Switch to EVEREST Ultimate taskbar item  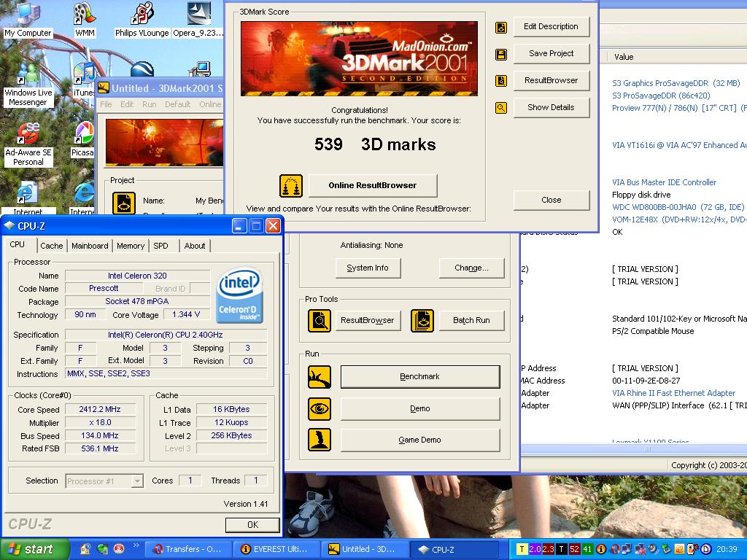click(276, 549)
